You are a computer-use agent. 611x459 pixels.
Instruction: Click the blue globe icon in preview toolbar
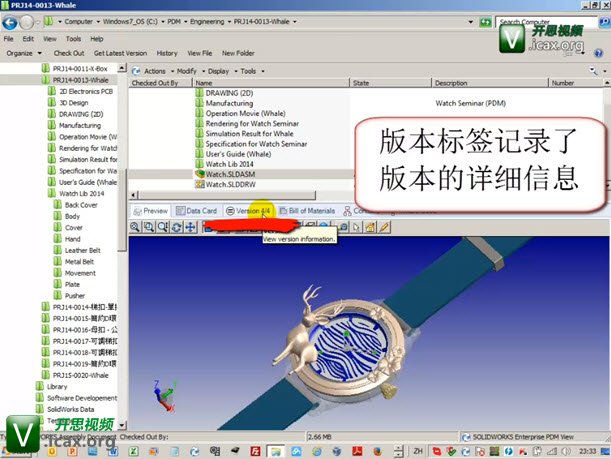pos(323,226)
